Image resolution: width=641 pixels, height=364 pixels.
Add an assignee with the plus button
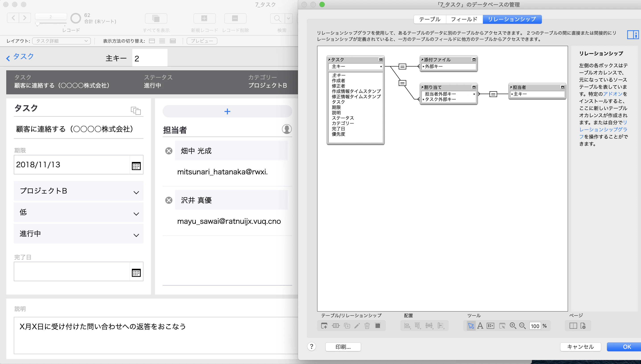(227, 111)
